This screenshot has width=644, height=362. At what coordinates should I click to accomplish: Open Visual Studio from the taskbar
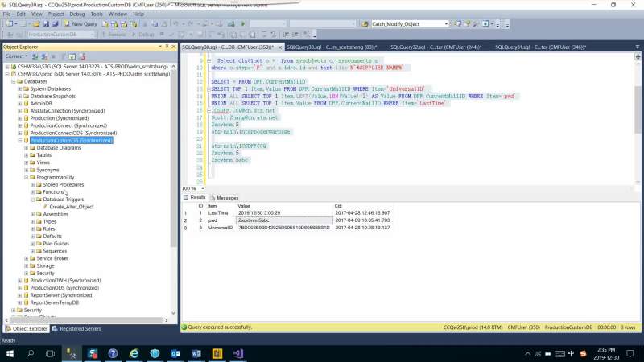coord(237,352)
